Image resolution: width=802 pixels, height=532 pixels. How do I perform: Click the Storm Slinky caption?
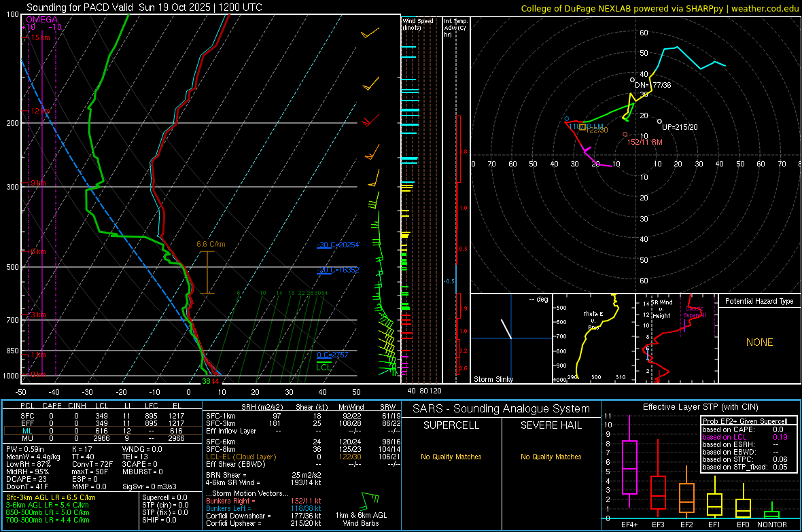(493, 379)
